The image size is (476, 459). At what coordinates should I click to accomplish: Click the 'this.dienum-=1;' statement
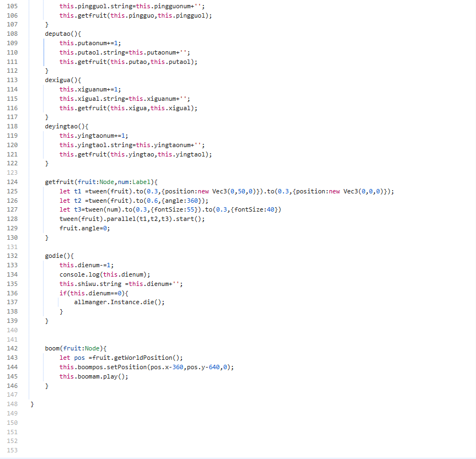(87, 266)
